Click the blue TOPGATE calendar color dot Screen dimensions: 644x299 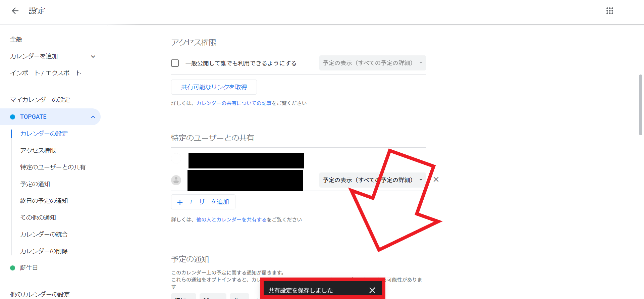click(13, 117)
